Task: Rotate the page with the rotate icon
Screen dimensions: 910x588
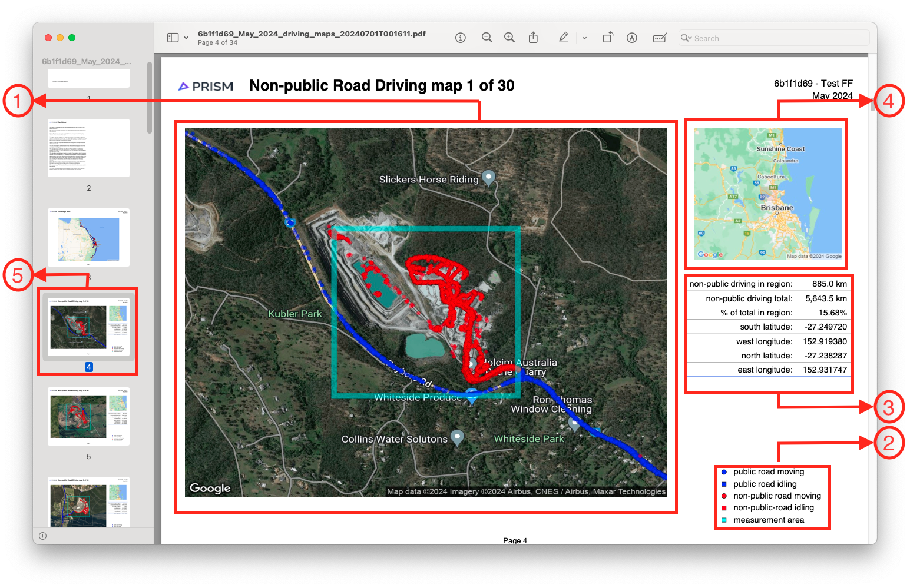Action: pyautogui.click(x=608, y=38)
